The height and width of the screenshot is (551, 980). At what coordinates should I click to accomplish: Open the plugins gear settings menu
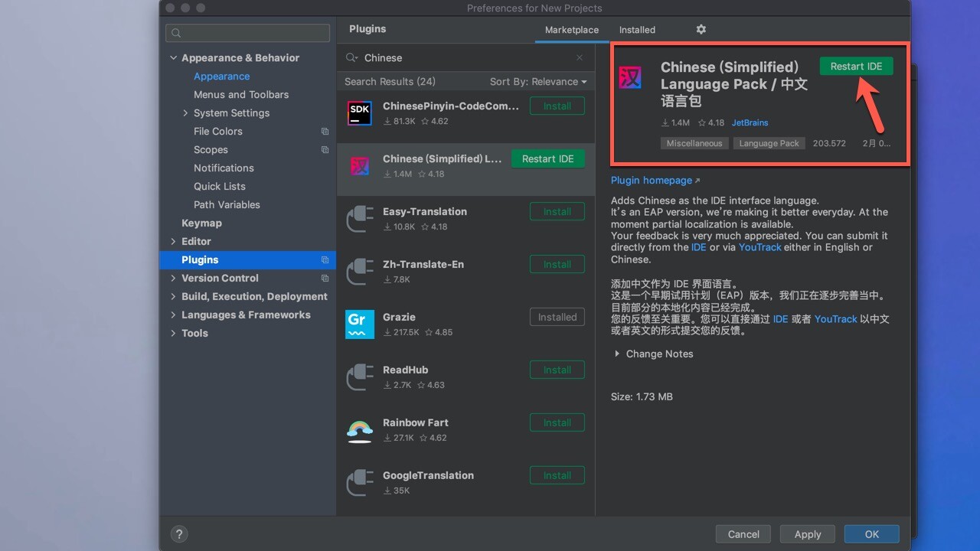click(x=701, y=29)
